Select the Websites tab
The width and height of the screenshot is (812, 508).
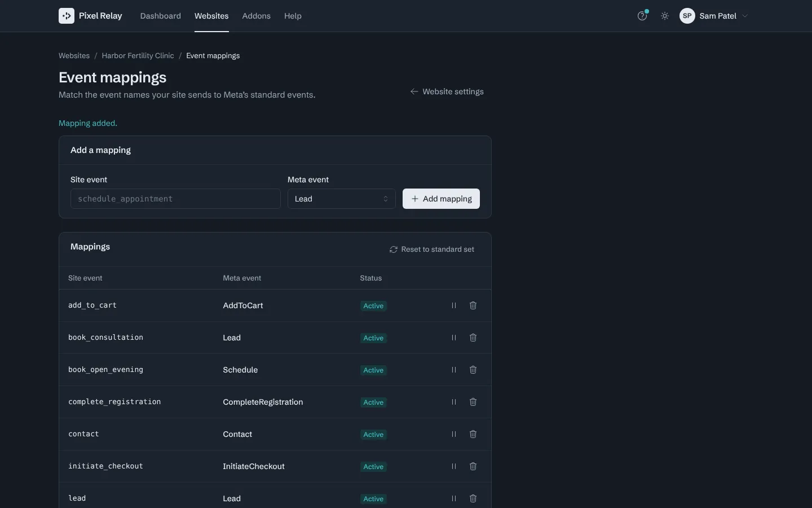(211, 16)
